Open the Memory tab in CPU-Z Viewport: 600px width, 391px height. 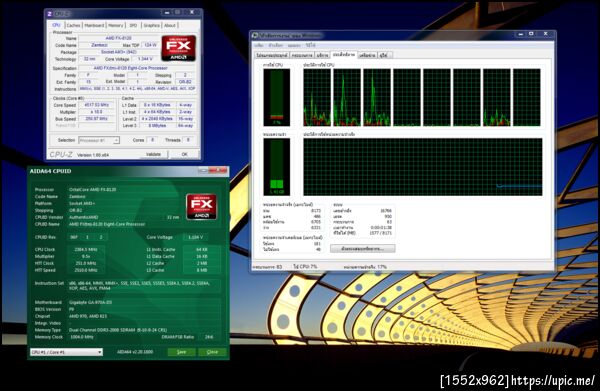coord(115,25)
